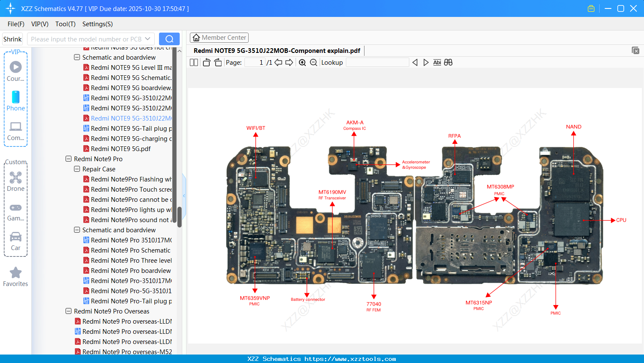Screen dimensions: 644x363
Task: Open Redmi NOTE9 5G-charging file
Action: pyautogui.click(x=127, y=139)
